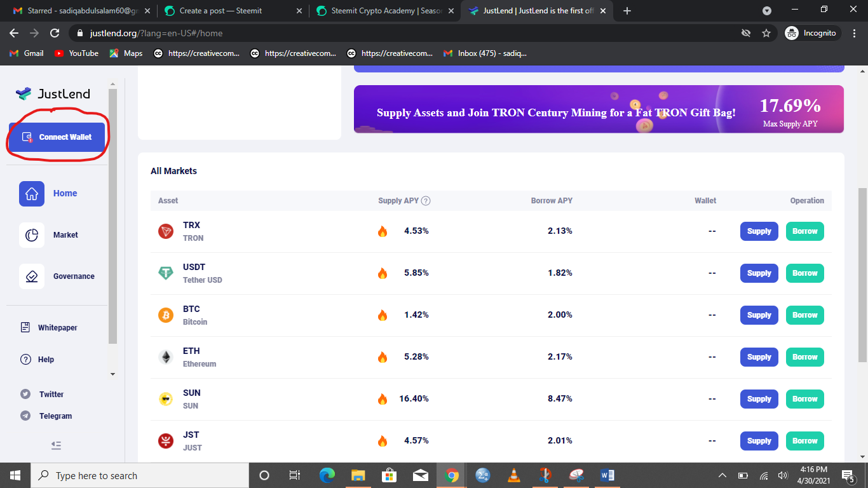This screenshot has width=868, height=488.
Task: Click the 8.47% borrow APY for SUN
Action: pyautogui.click(x=560, y=399)
